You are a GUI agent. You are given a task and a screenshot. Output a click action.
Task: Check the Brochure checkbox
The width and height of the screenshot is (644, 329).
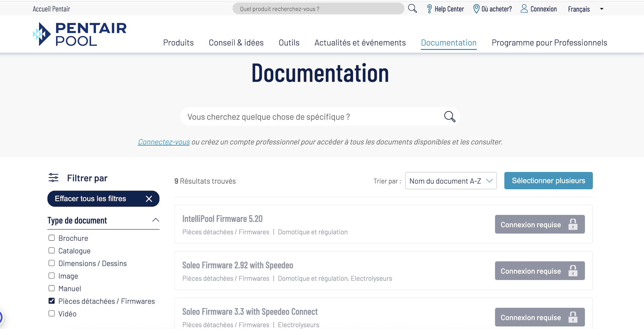pos(52,238)
